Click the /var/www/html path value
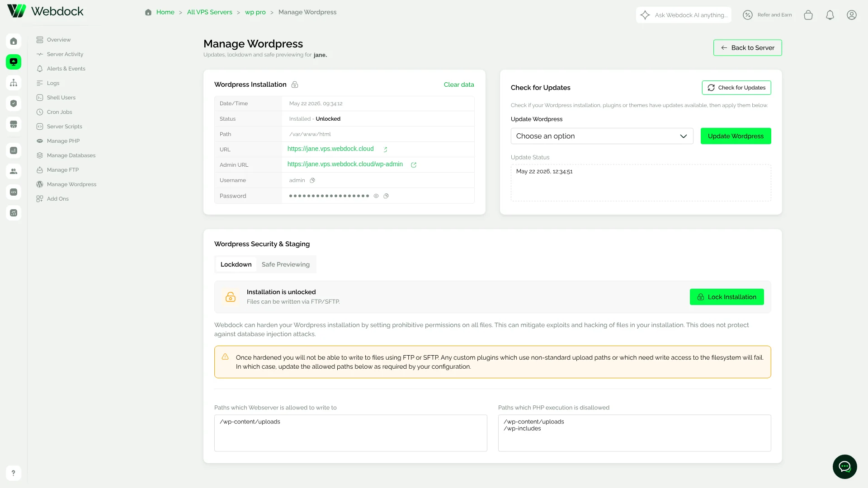 (x=310, y=134)
